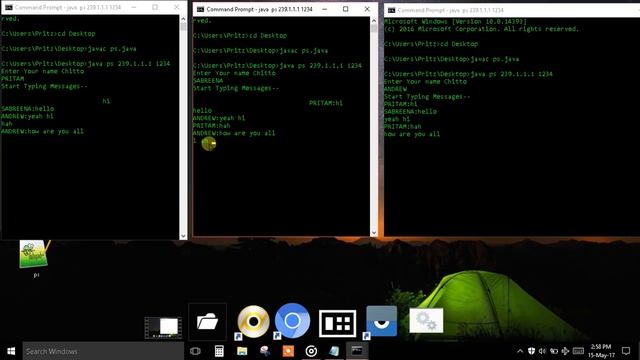Click 'ANDREW:how are you all' in left prompt

click(42, 131)
